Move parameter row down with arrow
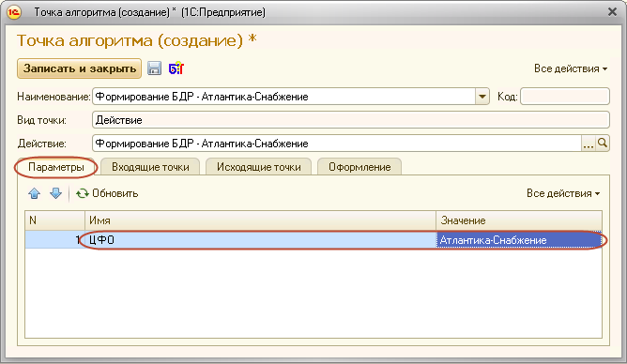Viewport: 627px width, 364px height. [x=55, y=193]
